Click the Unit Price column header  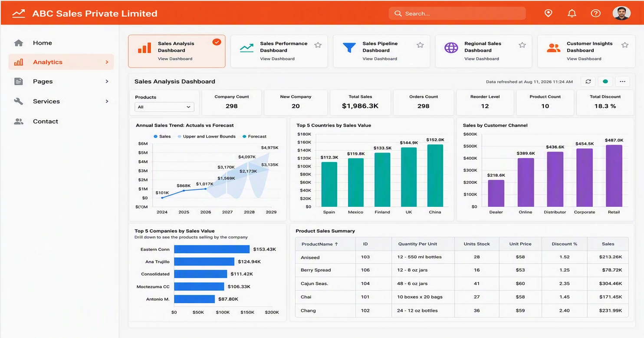[520, 244]
